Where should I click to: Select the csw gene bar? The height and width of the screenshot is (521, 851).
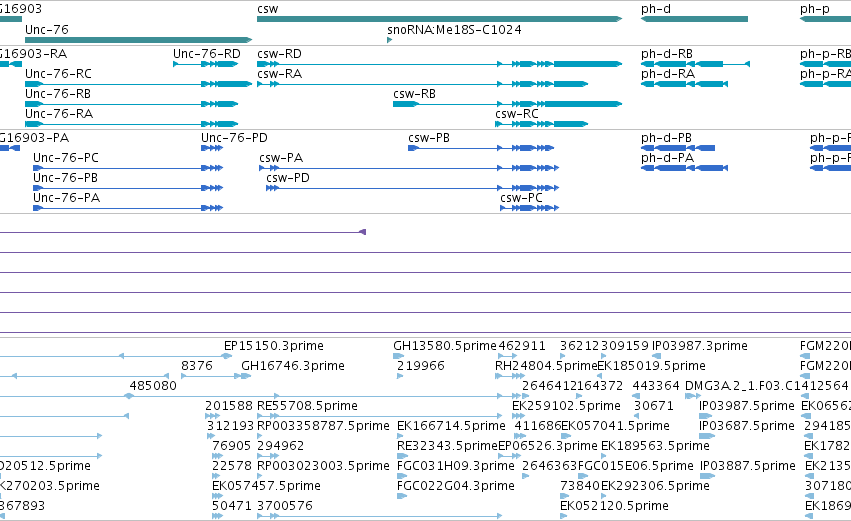tap(439, 19)
